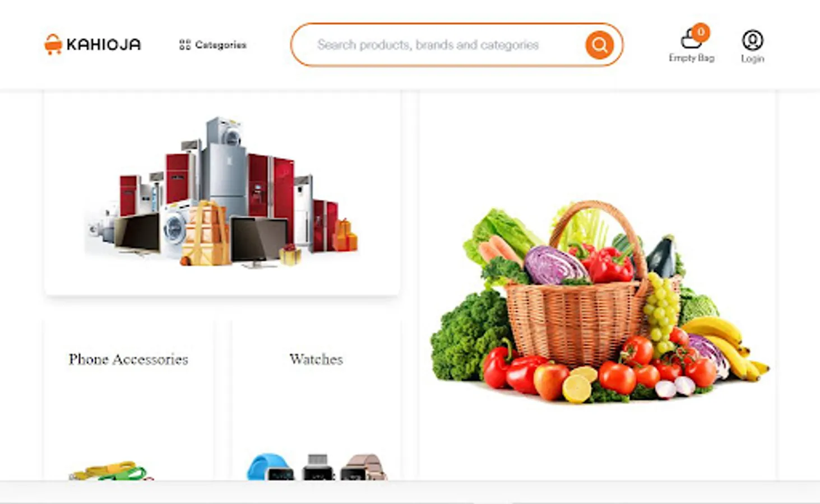
Task: Click the Empty Bag label
Action: click(x=692, y=58)
